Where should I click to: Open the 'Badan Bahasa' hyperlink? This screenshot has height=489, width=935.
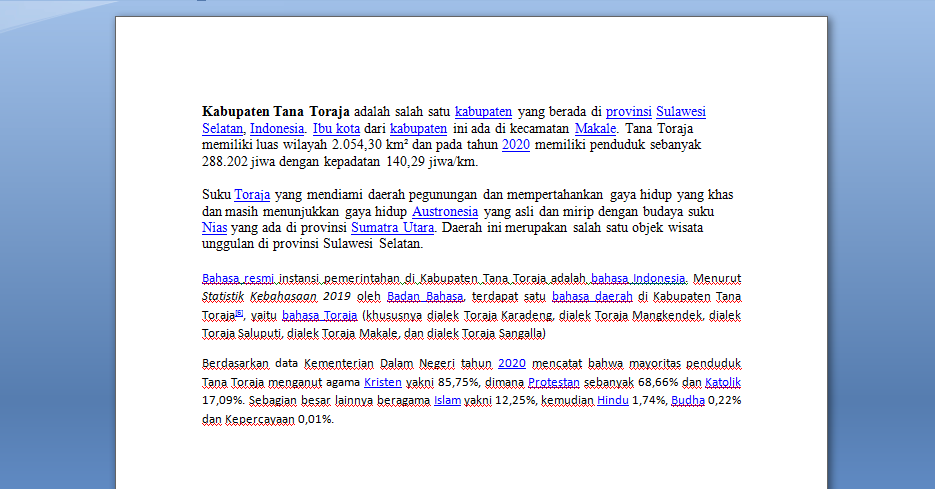click(x=425, y=296)
